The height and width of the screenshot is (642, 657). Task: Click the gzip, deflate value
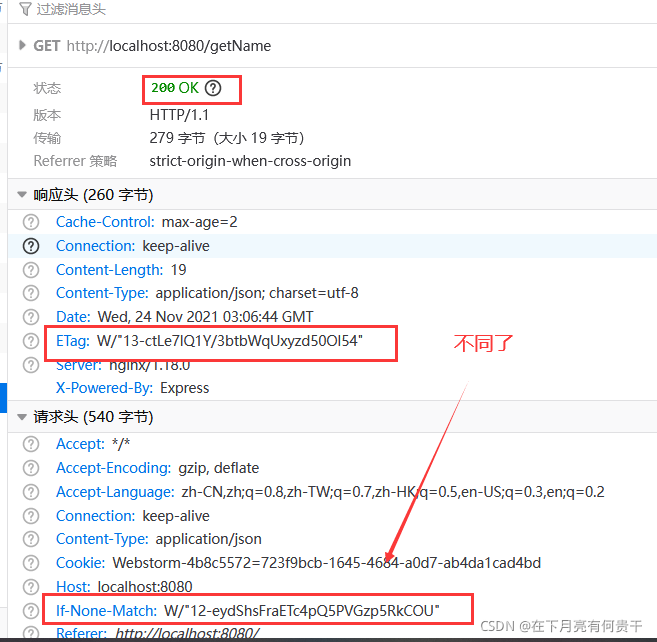point(219,468)
